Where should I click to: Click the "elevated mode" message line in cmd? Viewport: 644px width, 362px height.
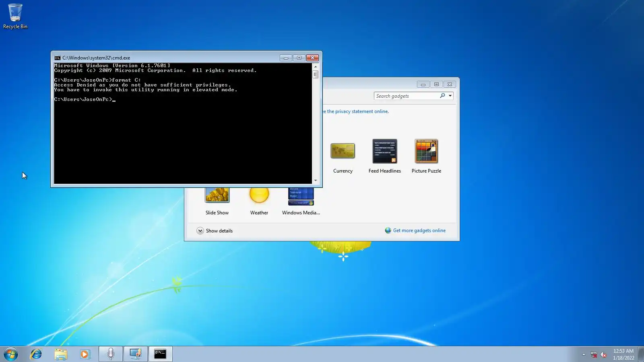(x=146, y=90)
